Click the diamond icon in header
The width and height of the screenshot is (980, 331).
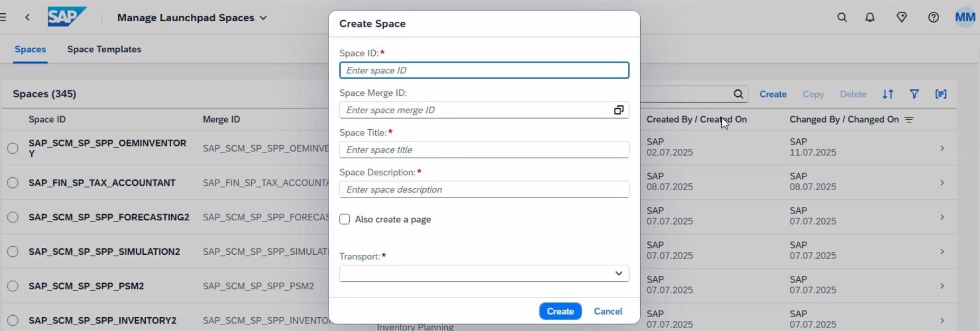tap(902, 17)
